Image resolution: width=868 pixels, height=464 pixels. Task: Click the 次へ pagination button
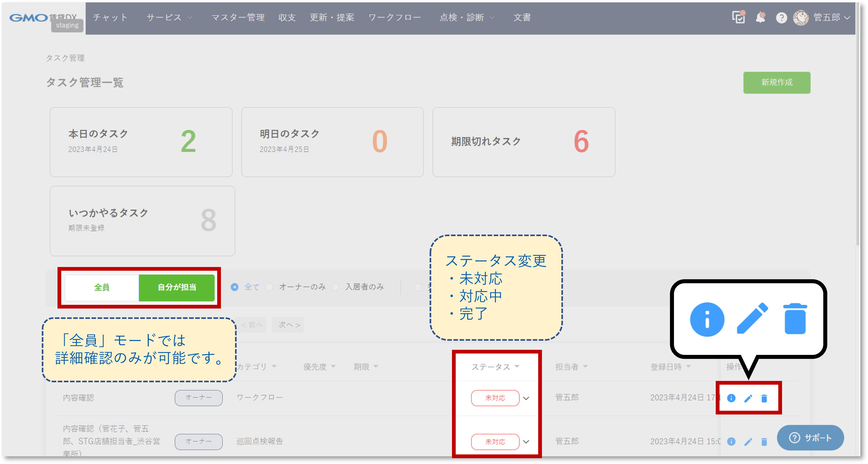(289, 325)
